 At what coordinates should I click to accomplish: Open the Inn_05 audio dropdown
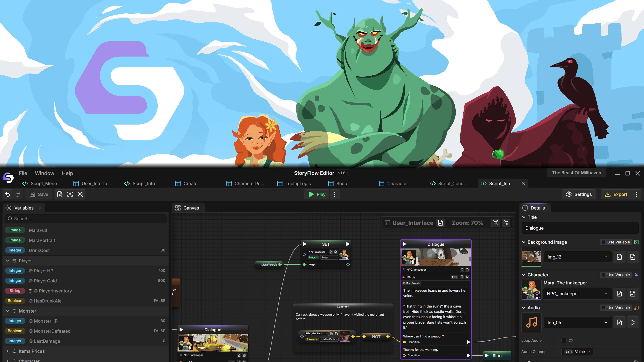[578, 322]
